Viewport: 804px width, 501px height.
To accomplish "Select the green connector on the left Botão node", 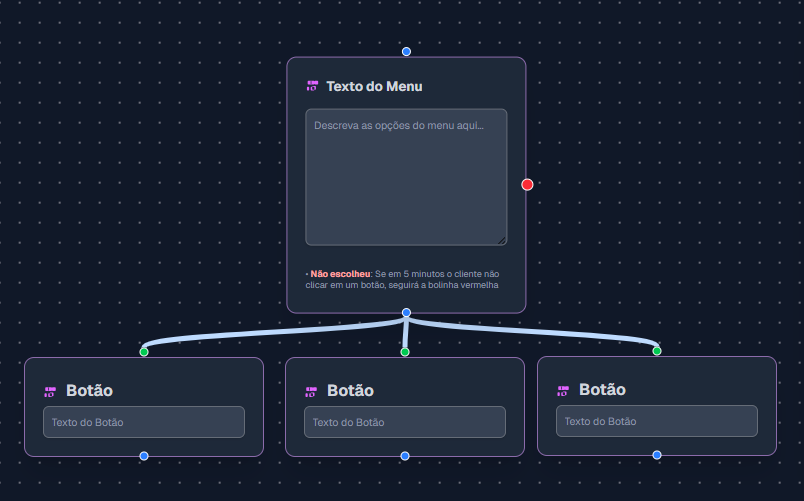I will click(x=144, y=352).
